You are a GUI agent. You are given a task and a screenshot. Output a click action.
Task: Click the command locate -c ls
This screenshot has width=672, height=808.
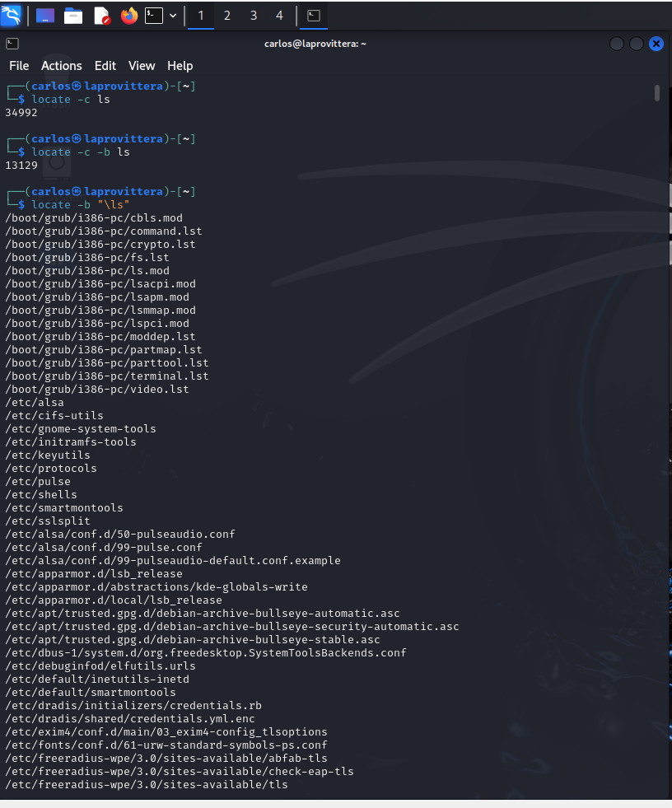point(71,99)
